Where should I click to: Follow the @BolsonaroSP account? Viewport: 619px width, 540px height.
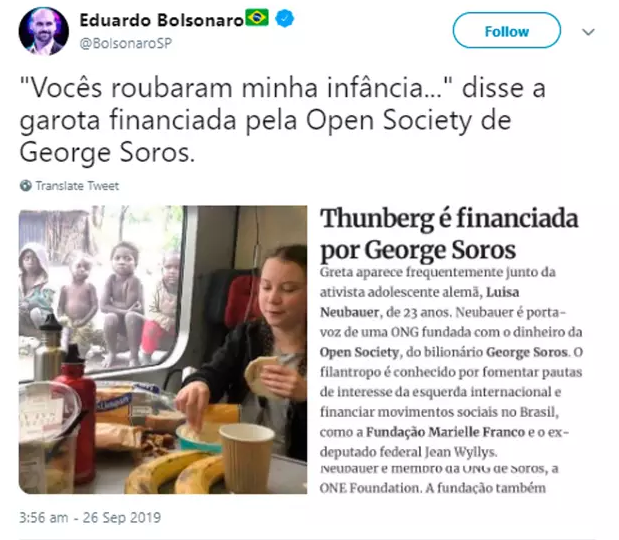tap(506, 30)
